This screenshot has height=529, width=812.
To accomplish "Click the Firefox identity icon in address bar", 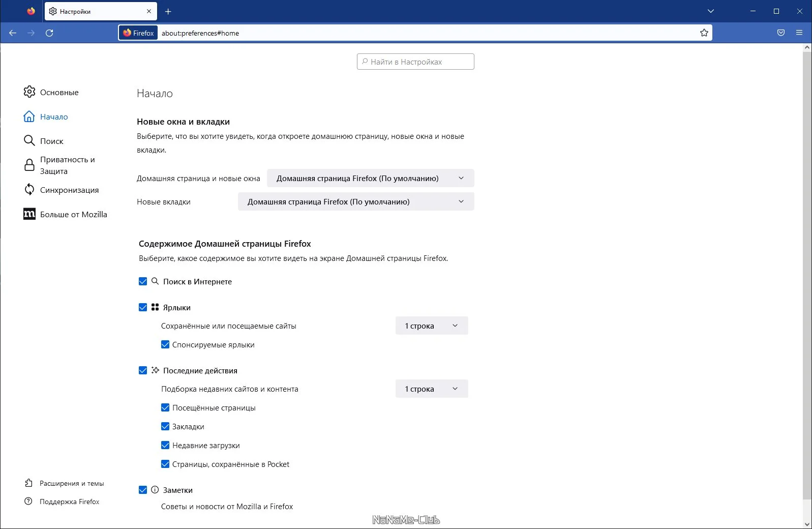I will (x=138, y=33).
